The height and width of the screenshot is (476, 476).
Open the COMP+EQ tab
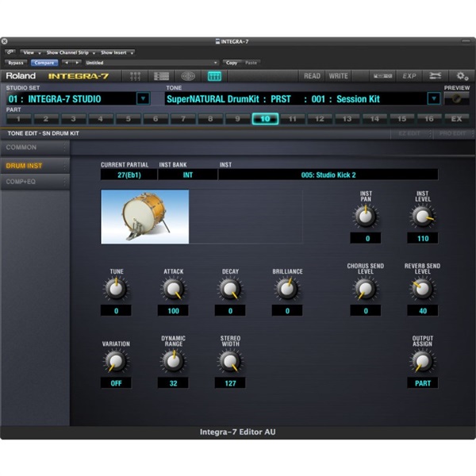[35, 182]
